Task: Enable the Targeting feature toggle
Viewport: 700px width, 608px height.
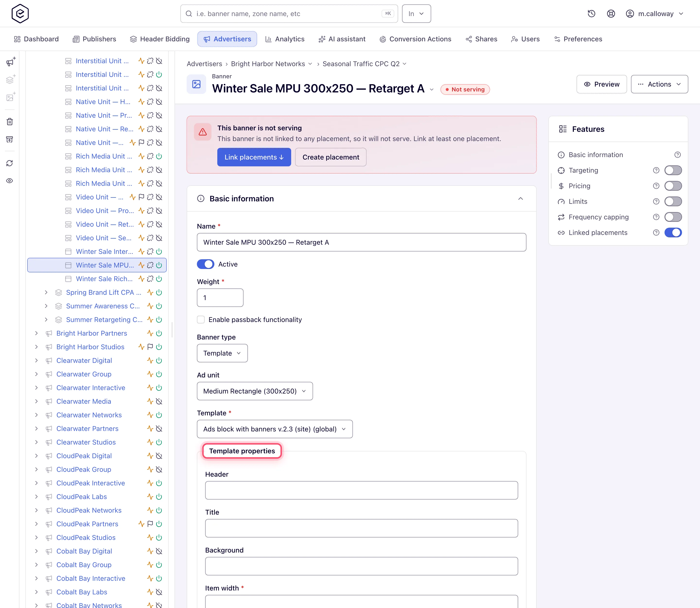Action: [673, 170]
